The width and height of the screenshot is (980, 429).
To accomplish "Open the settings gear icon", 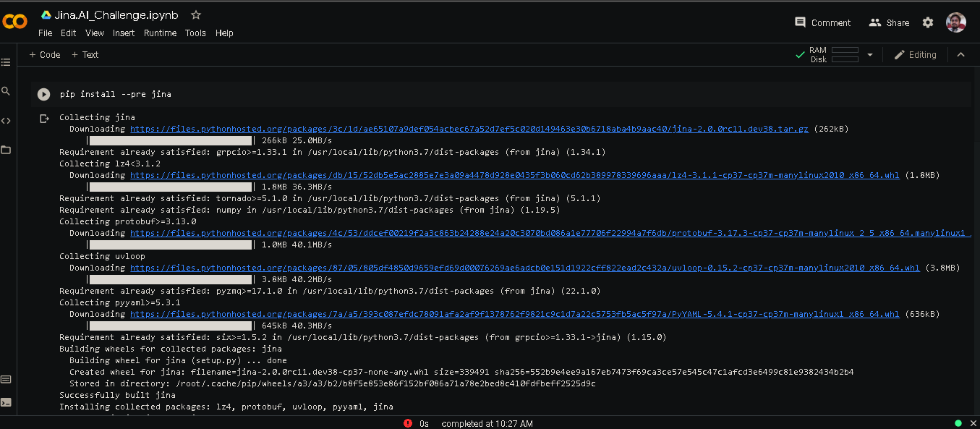I will [928, 22].
